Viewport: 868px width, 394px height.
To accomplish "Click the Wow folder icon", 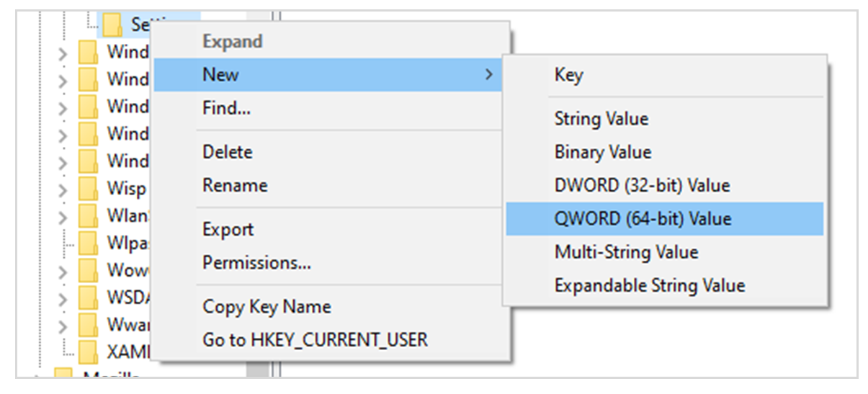I will [x=88, y=270].
